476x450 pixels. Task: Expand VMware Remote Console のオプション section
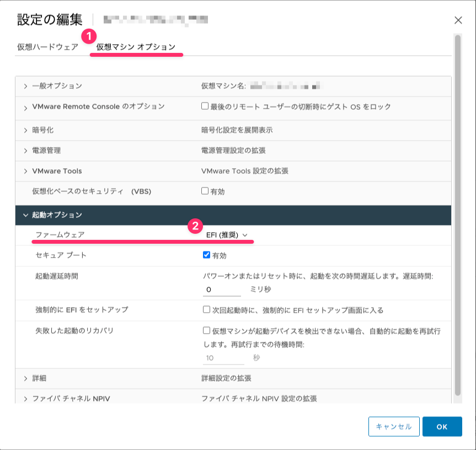[25, 108]
